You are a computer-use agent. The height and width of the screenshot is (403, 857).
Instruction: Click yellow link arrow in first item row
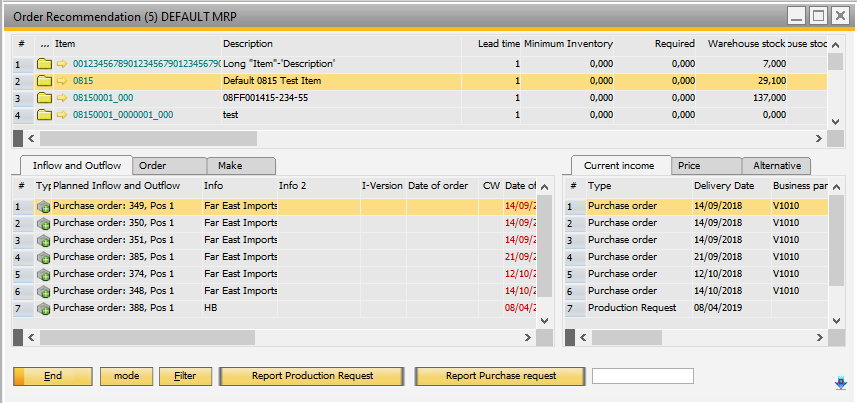(x=62, y=64)
